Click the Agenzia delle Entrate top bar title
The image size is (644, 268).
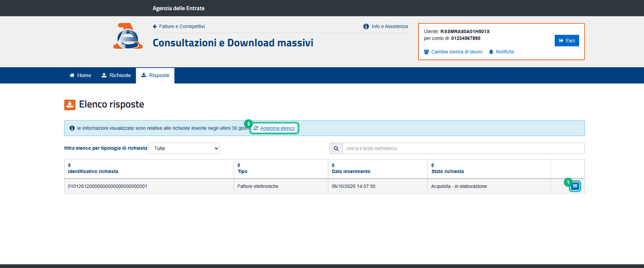(178, 8)
